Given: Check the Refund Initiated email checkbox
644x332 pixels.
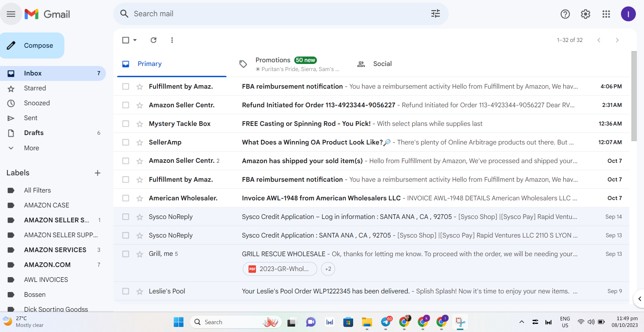Looking at the screenshot, I should (126, 105).
